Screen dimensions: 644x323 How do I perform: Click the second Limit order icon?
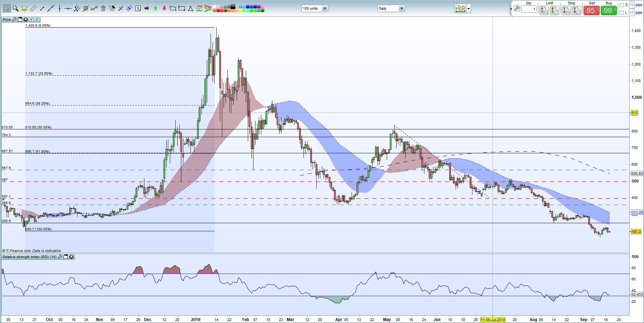(x=554, y=10)
